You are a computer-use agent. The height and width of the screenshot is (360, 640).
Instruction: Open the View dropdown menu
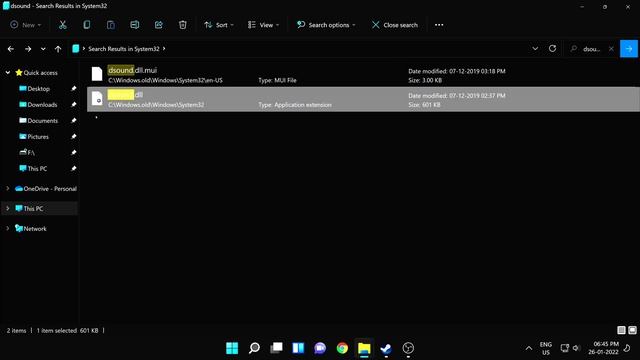coord(264,25)
